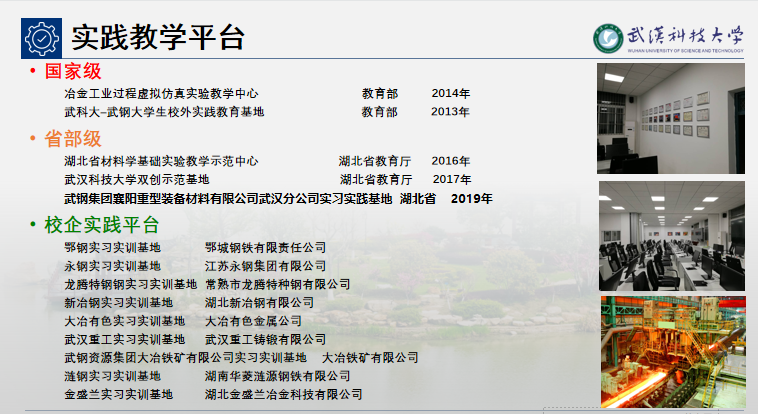Select 武汉重工实习实训基地

click(x=125, y=340)
